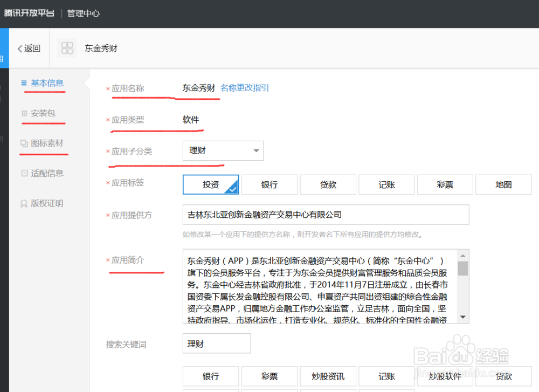Click the description scrollbar up arrow
This screenshot has width=539, height=392.
pyautogui.click(x=463, y=256)
